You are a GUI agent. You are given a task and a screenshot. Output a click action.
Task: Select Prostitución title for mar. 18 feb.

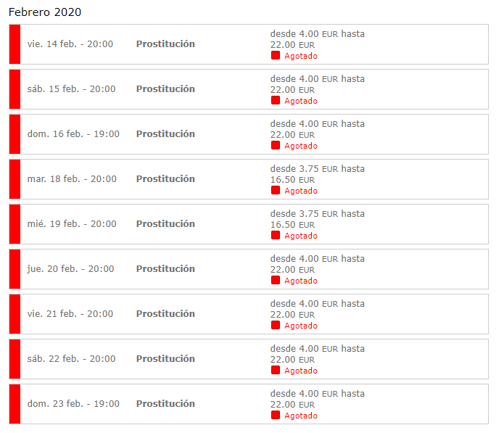pyautogui.click(x=165, y=179)
